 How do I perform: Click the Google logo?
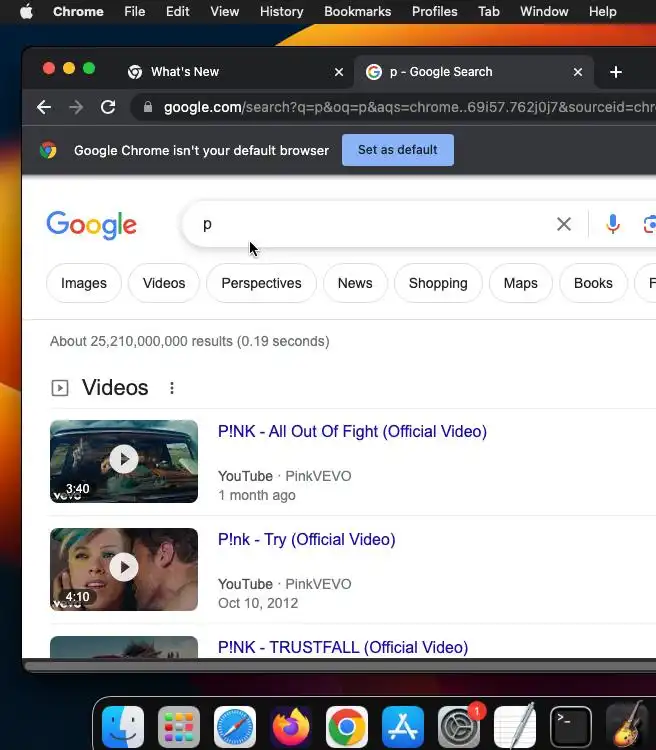[91, 225]
